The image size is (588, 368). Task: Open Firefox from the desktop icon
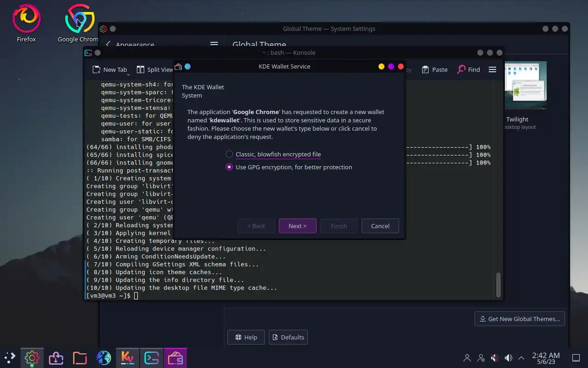(26, 23)
